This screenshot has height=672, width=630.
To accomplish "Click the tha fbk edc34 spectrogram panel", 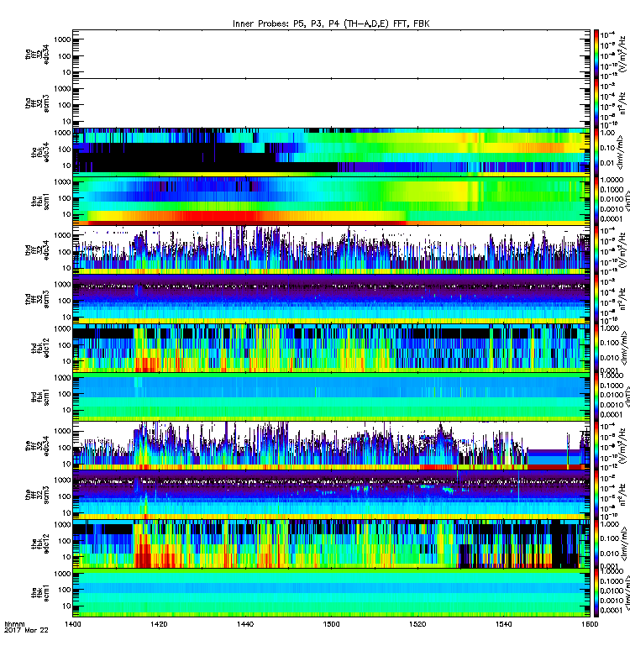I will (331, 152).
